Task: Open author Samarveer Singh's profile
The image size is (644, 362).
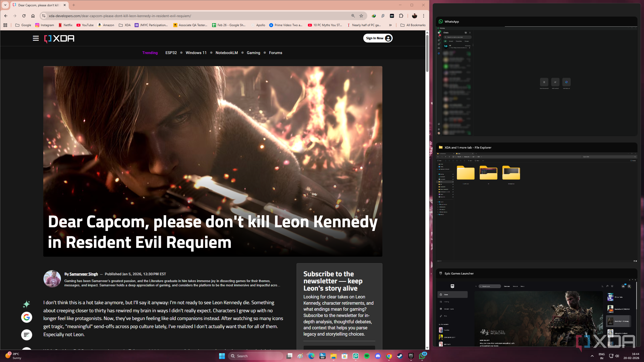Action: coord(84,274)
